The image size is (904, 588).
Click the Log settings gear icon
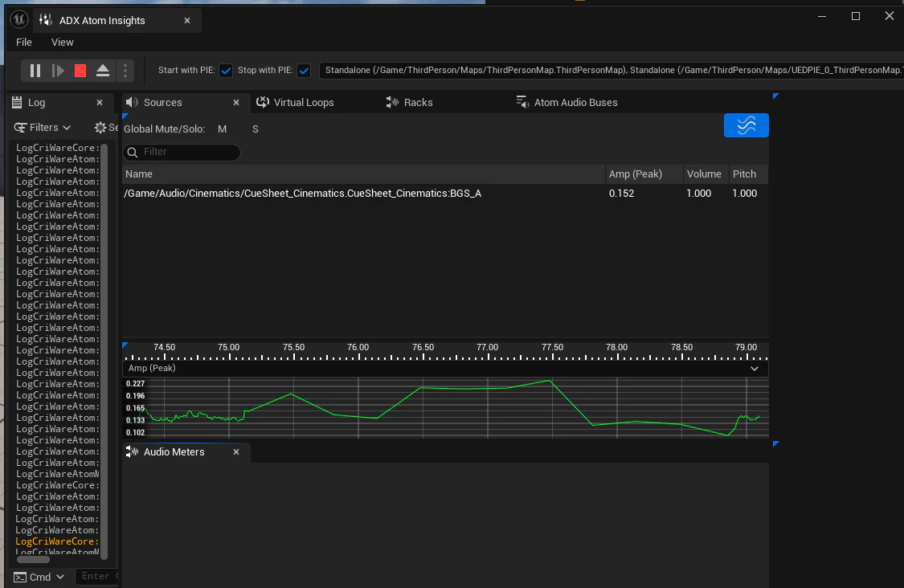tap(100, 128)
